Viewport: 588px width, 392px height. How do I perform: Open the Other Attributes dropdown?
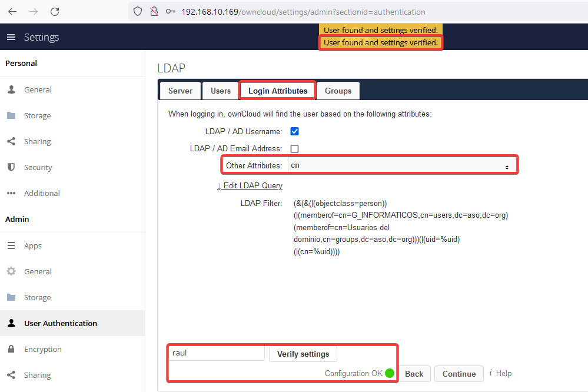click(400, 166)
